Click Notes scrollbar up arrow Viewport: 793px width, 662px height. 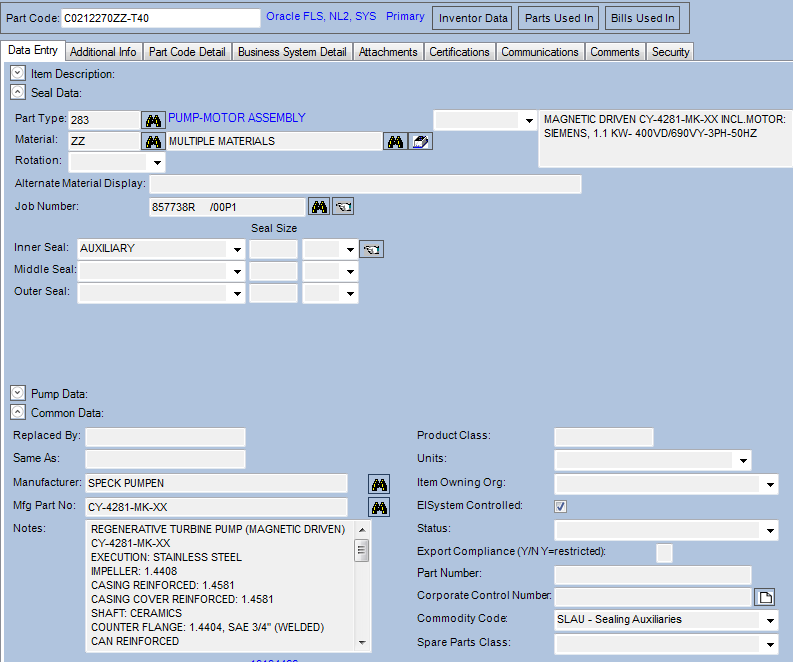362,529
